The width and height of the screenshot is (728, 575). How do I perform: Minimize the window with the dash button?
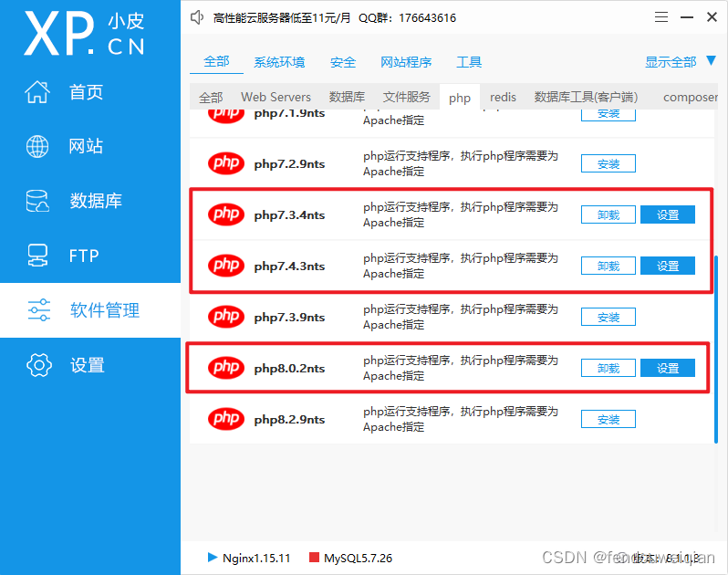click(x=687, y=17)
